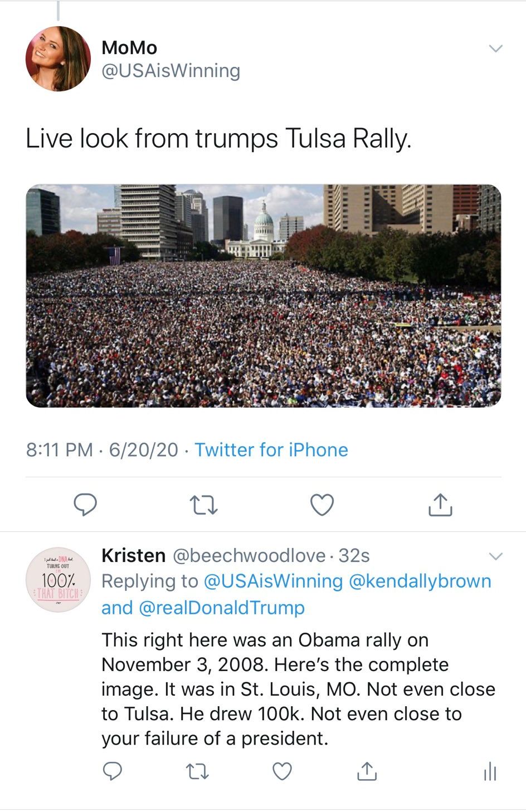The image size is (526, 812).
Task: Tap the Twitter for iPhone link
Action: tap(271, 449)
